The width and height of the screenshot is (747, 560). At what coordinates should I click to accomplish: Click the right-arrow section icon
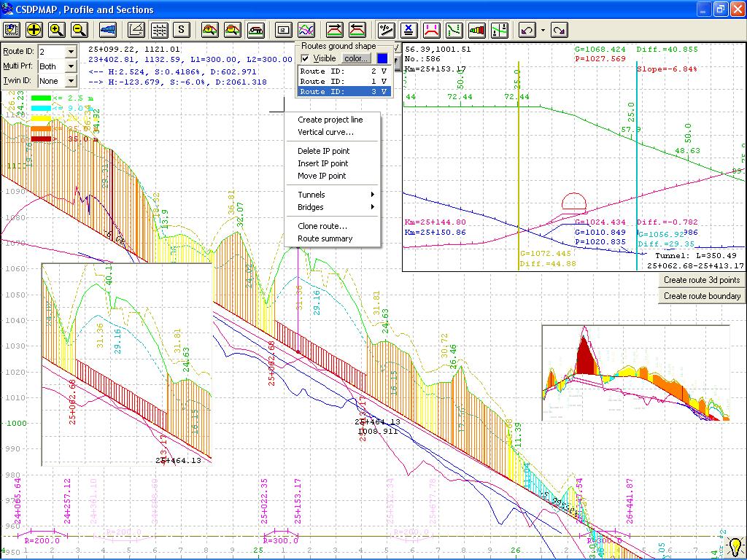(x=335, y=30)
